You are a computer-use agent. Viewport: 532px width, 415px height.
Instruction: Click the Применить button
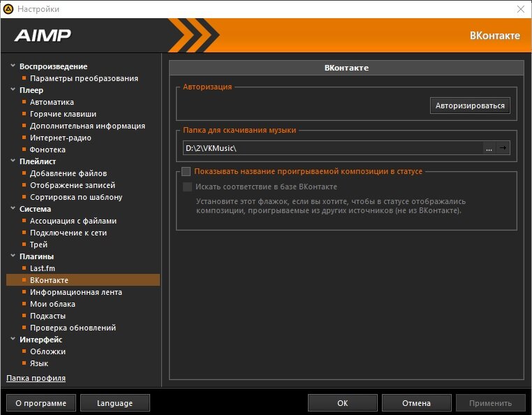[x=490, y=403]
